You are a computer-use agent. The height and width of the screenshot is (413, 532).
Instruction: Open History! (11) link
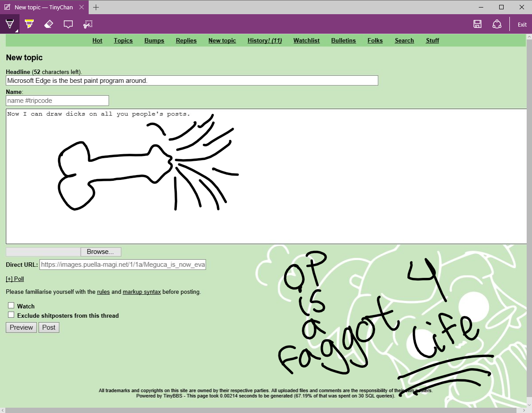265,40
